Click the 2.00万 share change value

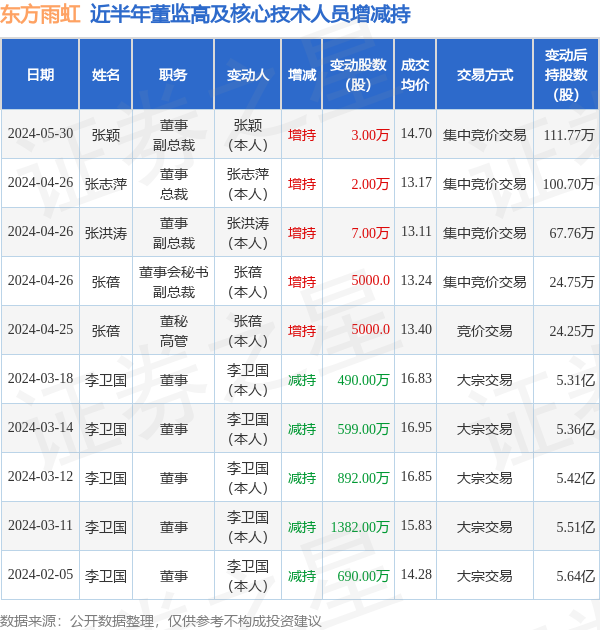click(x=370, y=184)
